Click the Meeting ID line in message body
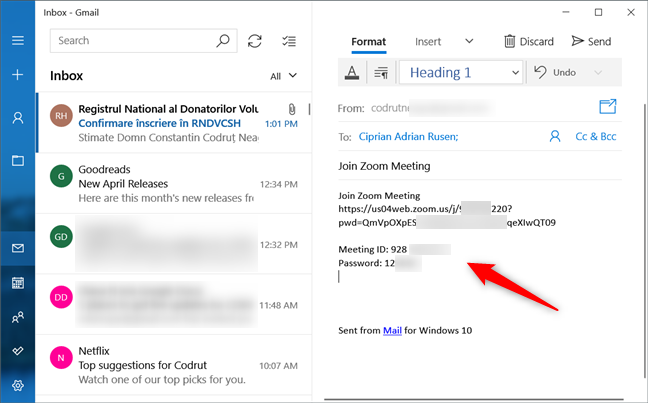The height and width of the screenshot is (403, 648). [x=394, y=249]
